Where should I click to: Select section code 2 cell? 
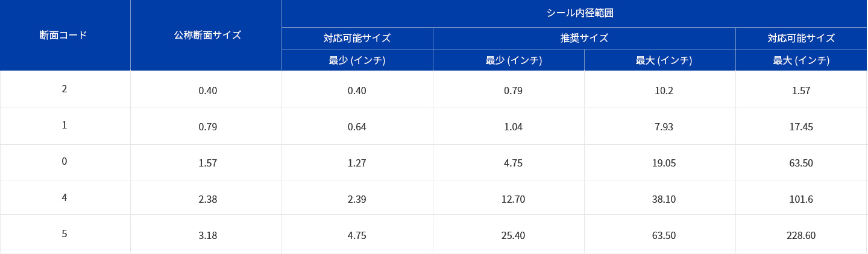point(65,89)
